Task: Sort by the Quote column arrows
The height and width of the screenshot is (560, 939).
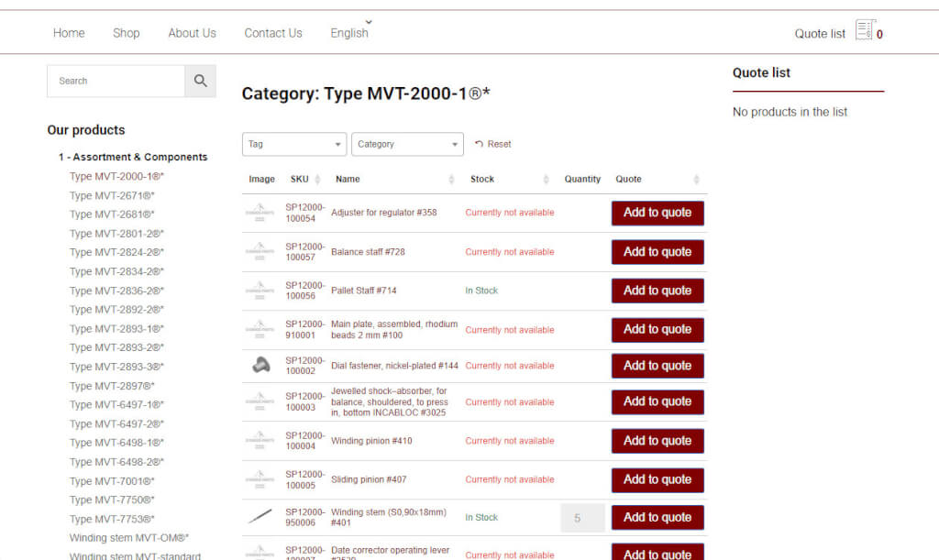Action: (696, 180)
